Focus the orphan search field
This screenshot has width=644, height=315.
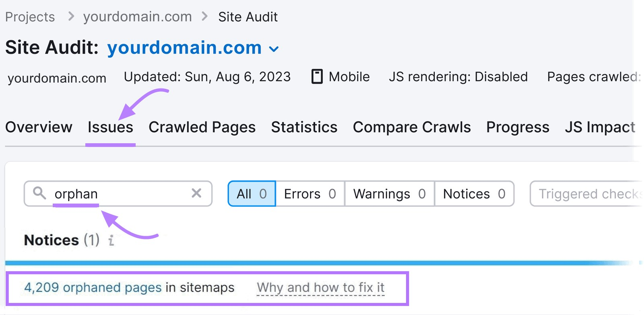118,194
